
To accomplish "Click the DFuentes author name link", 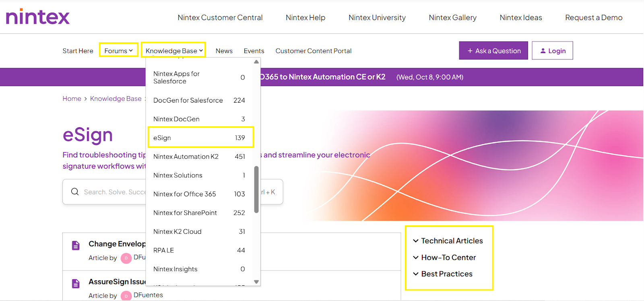I will 148,295.
